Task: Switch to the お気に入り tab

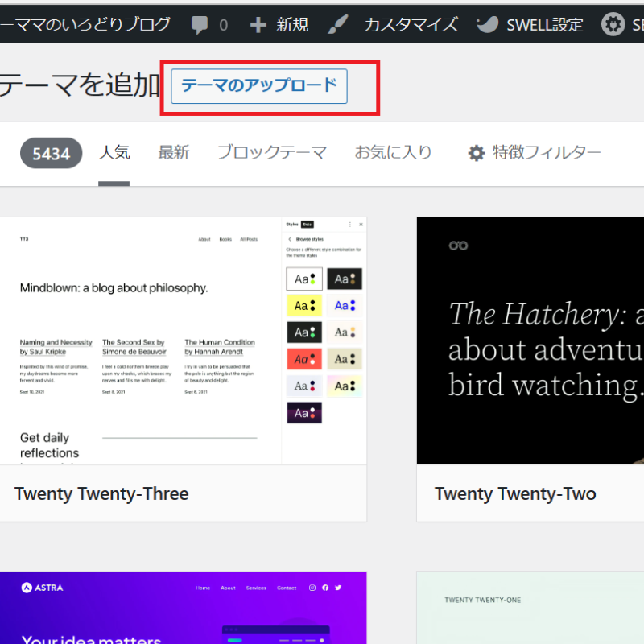Action: pos(393,152)
